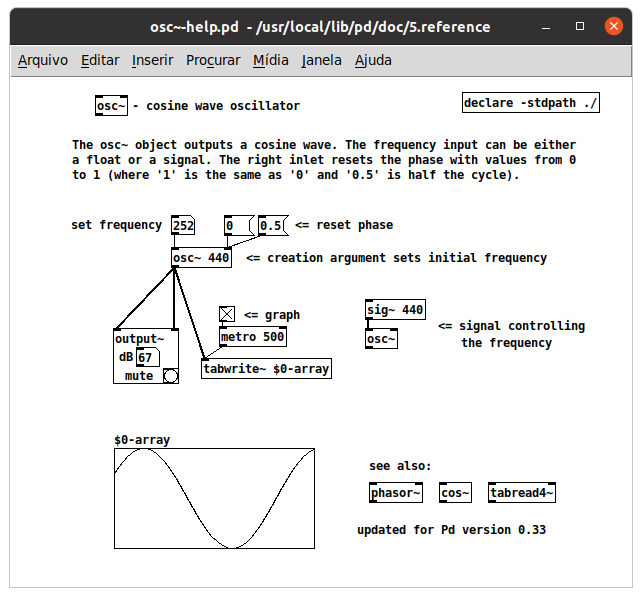Select the metro 500 object
This screenshot has height=597, width=642.
point(253,337)
